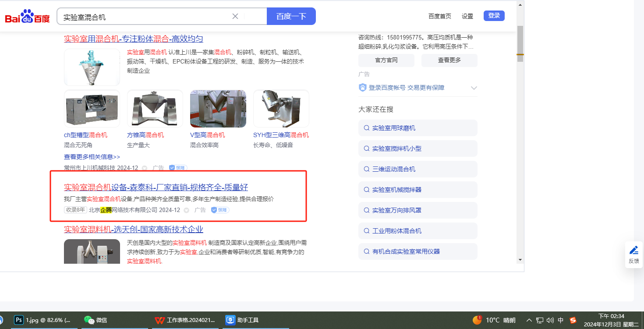This screenshot has height=329, width=644.
Task: Clear the search box with the X icon
Action: pos(235,16)
